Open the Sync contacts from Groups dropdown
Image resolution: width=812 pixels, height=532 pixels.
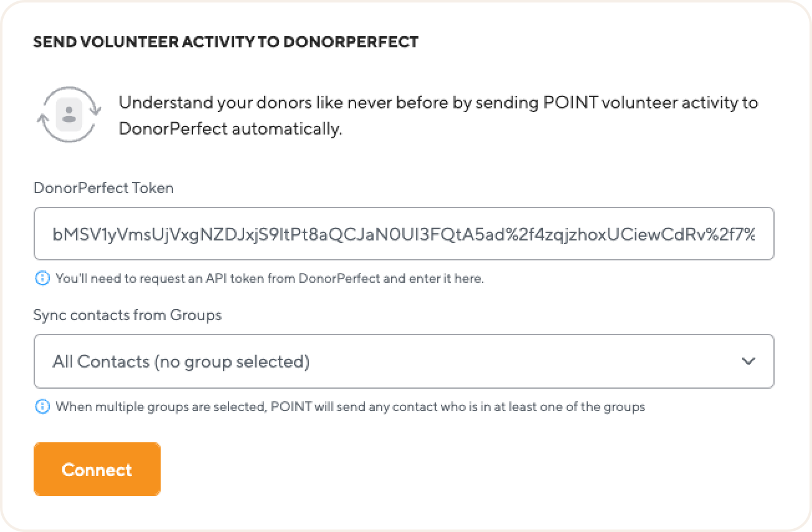404,361
